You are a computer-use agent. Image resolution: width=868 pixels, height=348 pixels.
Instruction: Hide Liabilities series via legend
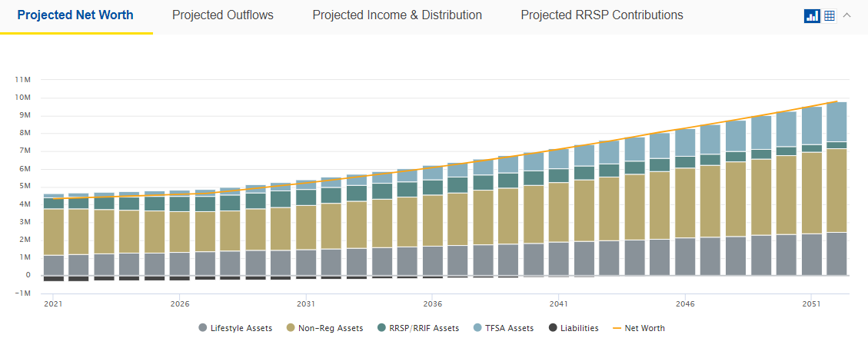[574, 328]
